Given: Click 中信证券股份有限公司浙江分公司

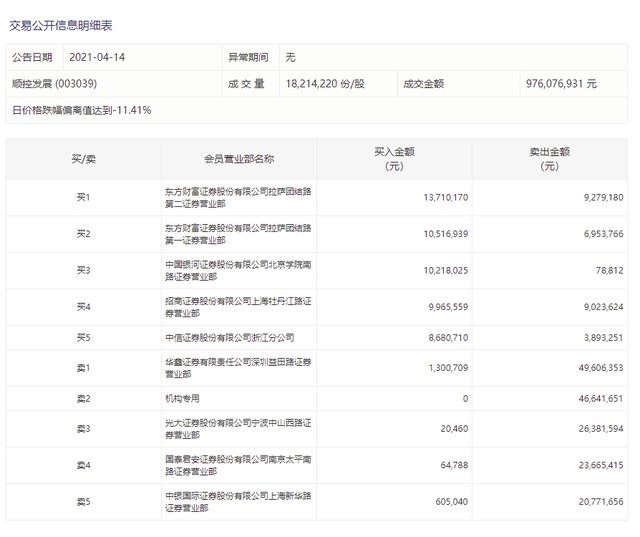Looking at the screenshot, I should click(229, 337).
